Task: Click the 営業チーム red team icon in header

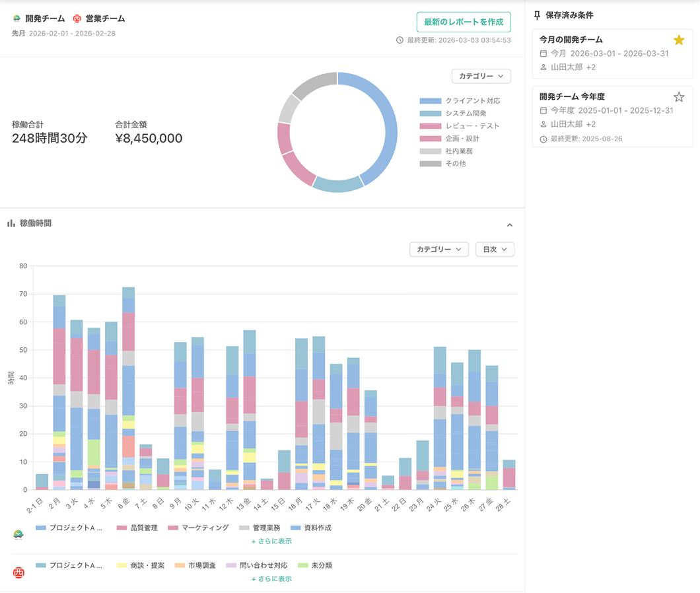Action: coord(77,18)
